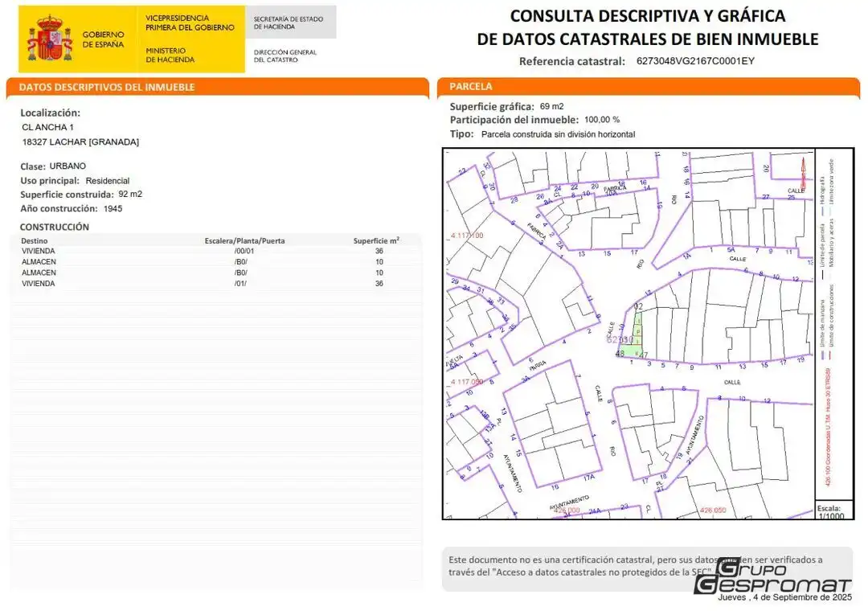Viewport: 868px width, 611px height.
Task: Click coordinate label '426.050' on map bottom
Action: tap(712, 511)
